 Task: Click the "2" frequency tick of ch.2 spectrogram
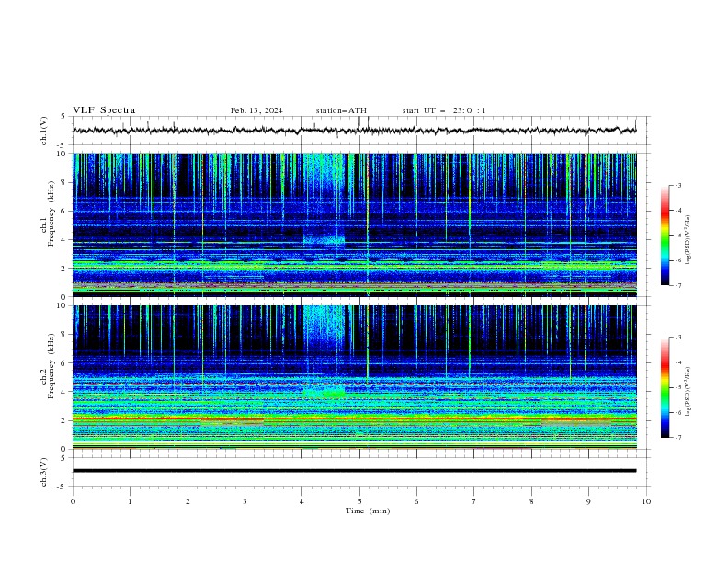click(x=64, y=420)
